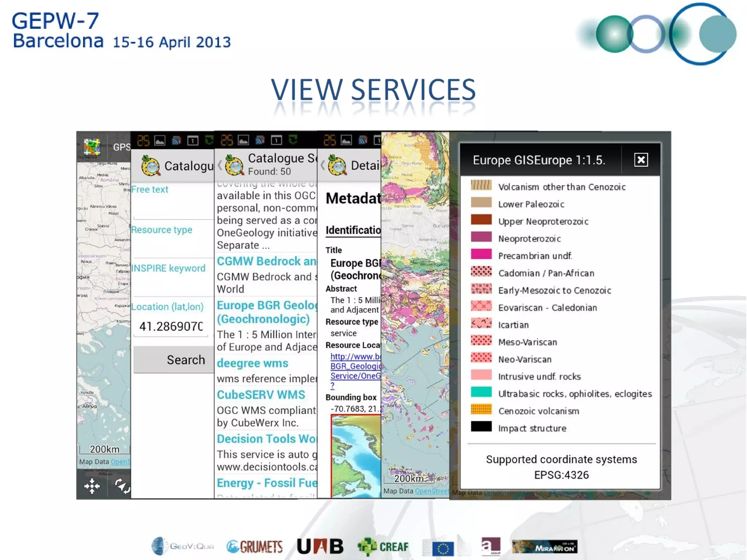Tap the map app icon beside GPS
Screen dimensions: 747x560
pyautogui.click(x=92, y=147)
